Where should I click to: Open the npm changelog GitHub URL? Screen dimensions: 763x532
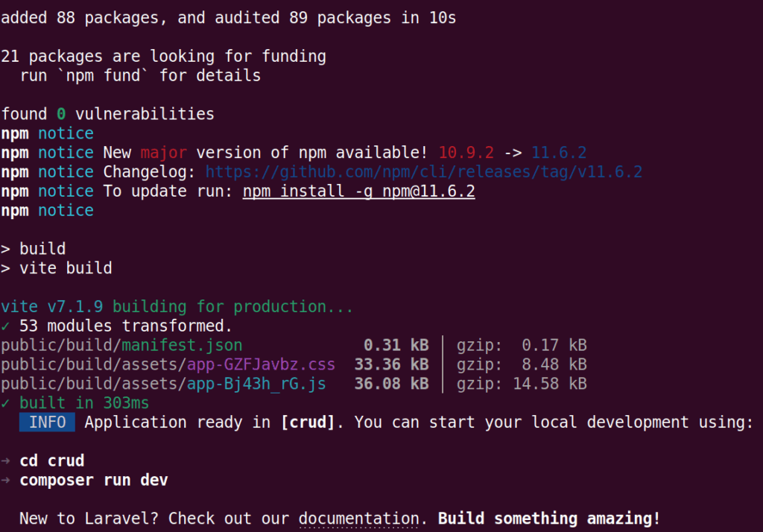(423, 172)
